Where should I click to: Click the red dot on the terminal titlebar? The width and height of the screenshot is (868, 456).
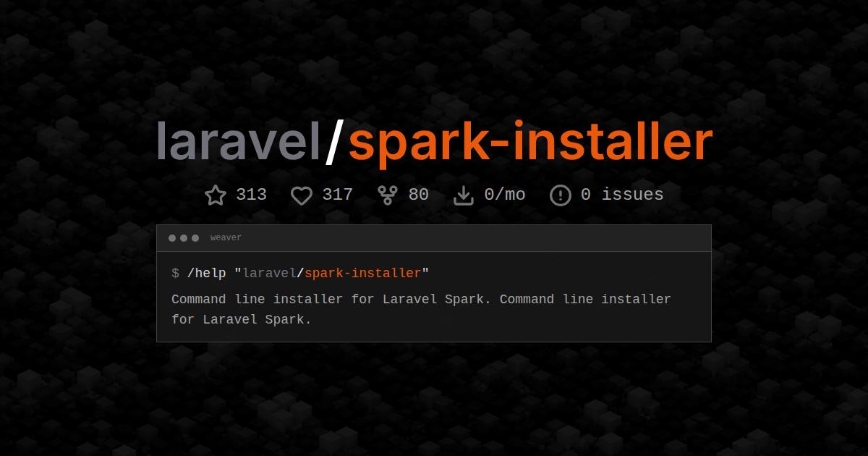(171, 237)
